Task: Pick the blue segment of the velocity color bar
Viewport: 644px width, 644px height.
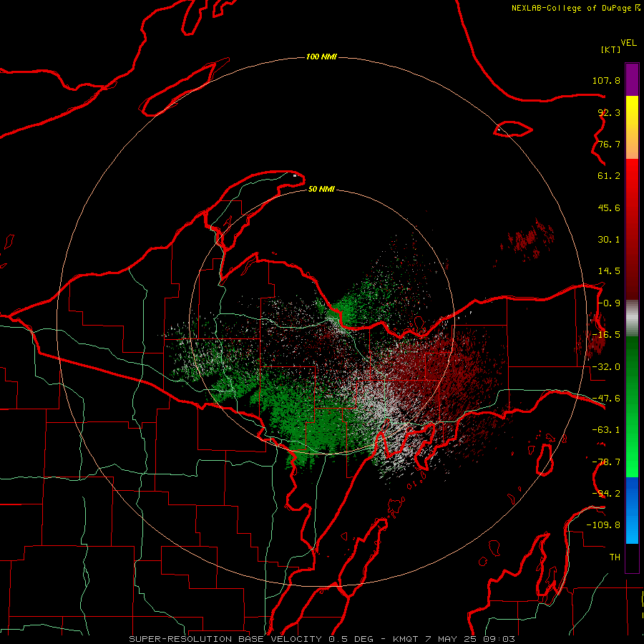Action: click(x=632, y=510)
